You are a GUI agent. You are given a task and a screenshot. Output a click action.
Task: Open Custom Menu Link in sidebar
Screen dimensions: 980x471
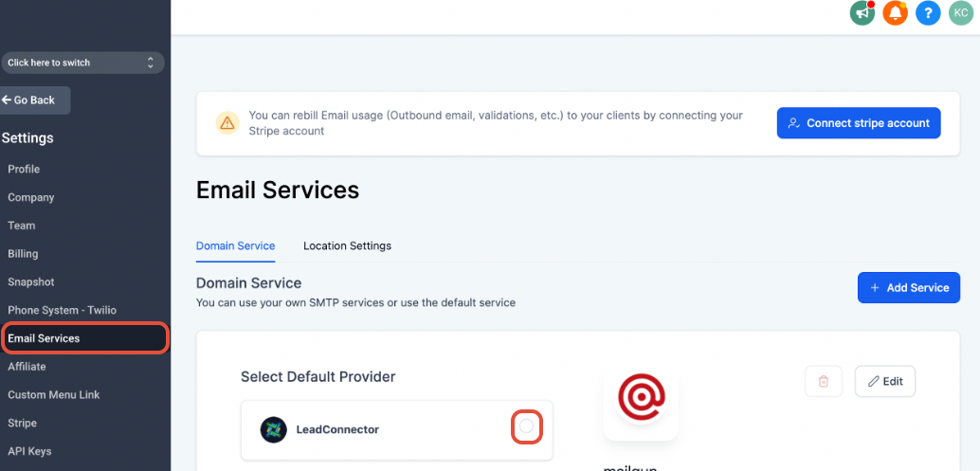54,395
